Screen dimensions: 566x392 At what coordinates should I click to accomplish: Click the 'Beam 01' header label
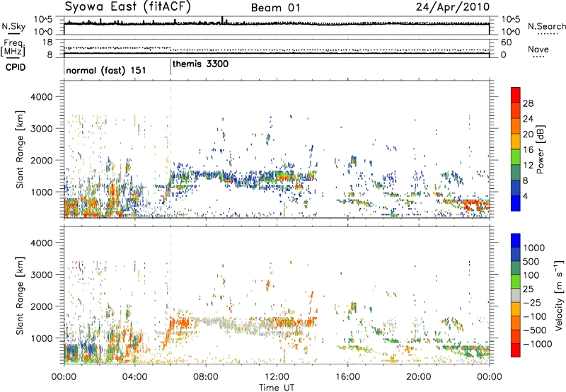[x=275, y=8]
